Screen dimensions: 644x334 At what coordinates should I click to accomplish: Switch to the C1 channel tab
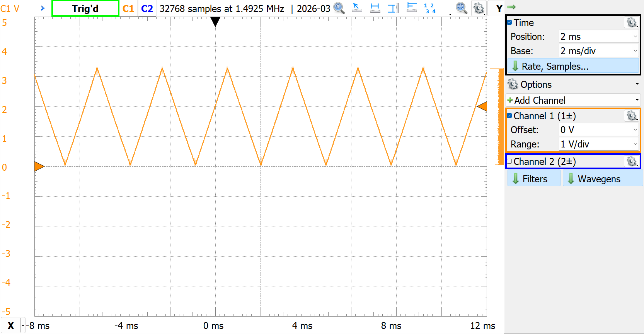click(128, 9)
